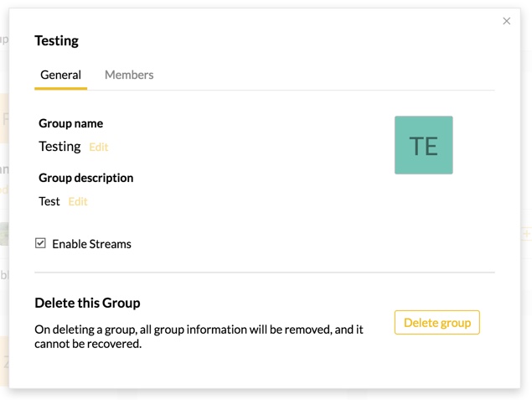Image resolution: width=532 pixels, height=400 pixels.
Task: Click the divider line above Delete this Group
Action: coord(264,273)
